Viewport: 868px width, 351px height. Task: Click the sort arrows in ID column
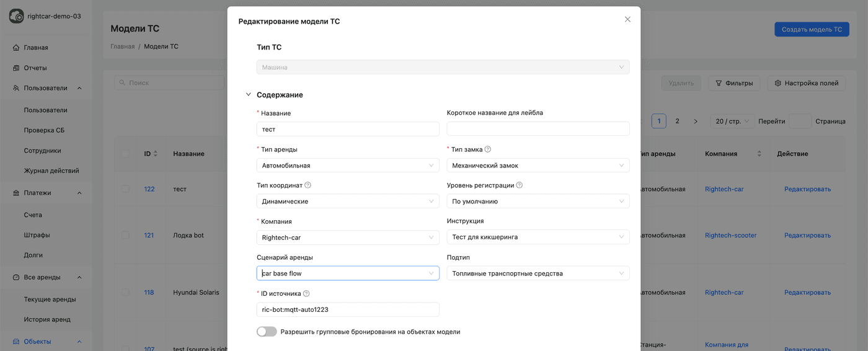pyautogui.click(x=156, y=154)
